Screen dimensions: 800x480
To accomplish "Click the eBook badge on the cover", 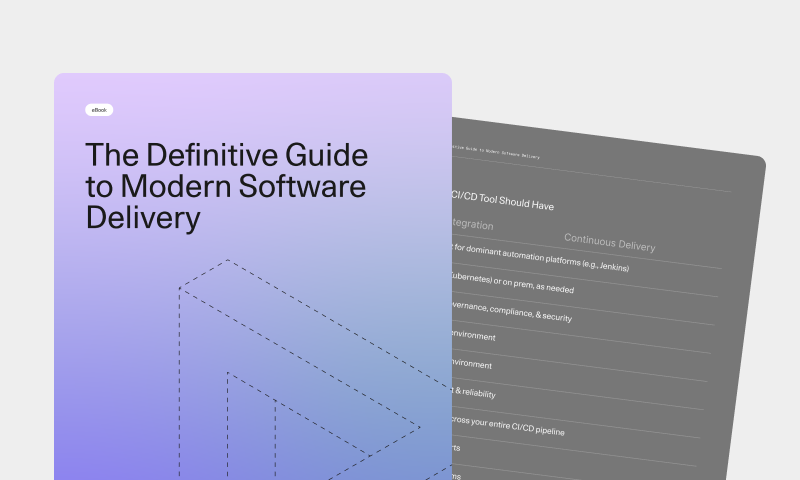I will [x=99, y=110].
